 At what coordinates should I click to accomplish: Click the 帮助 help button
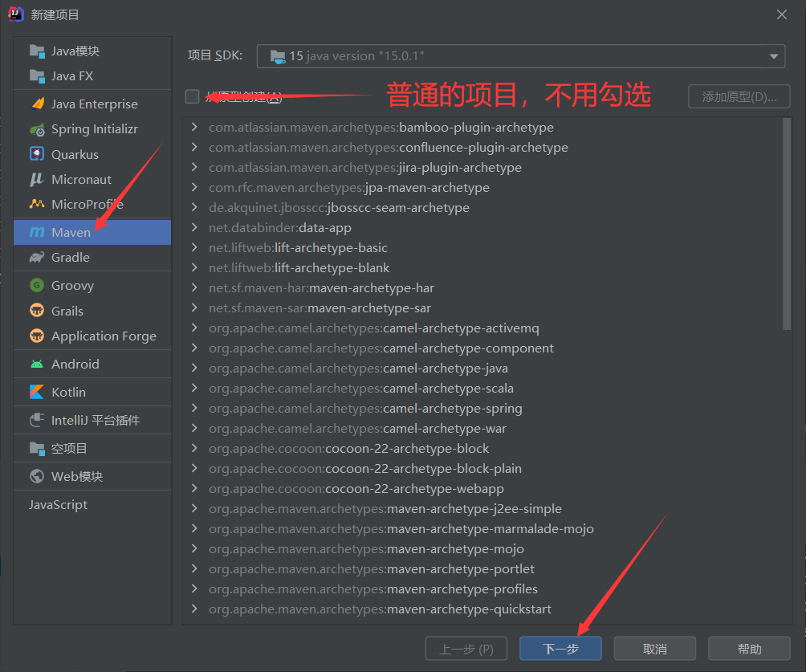tap(749, 649)
